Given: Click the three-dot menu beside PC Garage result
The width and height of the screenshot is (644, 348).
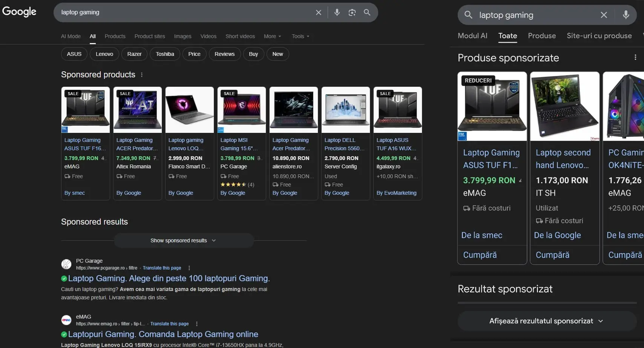Looking at the screenshot, I should (189, 268).
